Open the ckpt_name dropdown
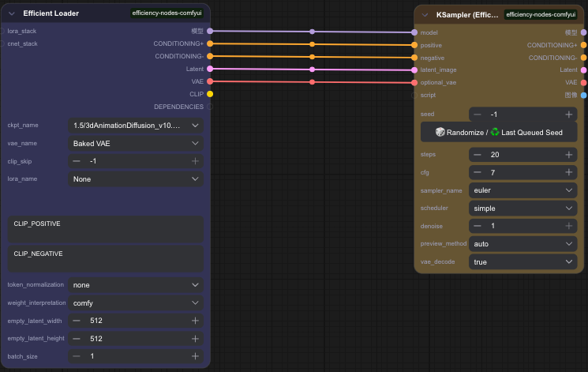588x372 pixels. 136,126
